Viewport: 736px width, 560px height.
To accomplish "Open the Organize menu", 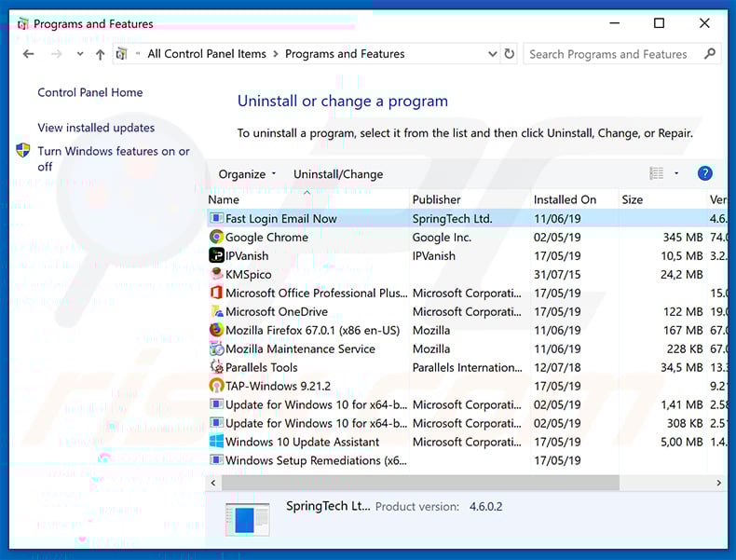I will pyautogui.click(x=247, y=174).
